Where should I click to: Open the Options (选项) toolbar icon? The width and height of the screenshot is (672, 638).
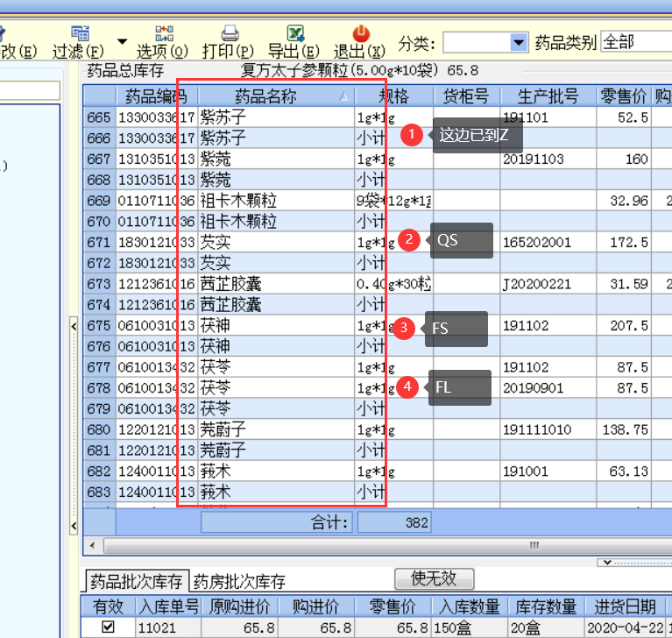coord(164,33)
